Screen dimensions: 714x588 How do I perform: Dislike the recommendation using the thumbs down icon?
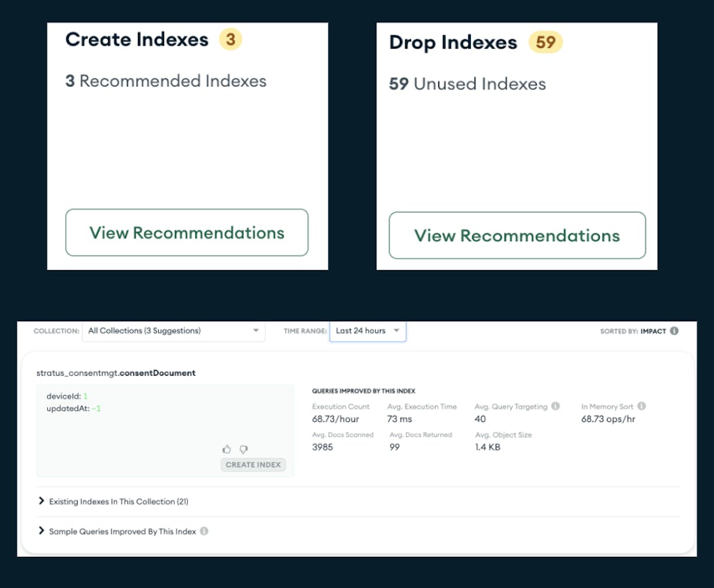[x=244, y=450]
